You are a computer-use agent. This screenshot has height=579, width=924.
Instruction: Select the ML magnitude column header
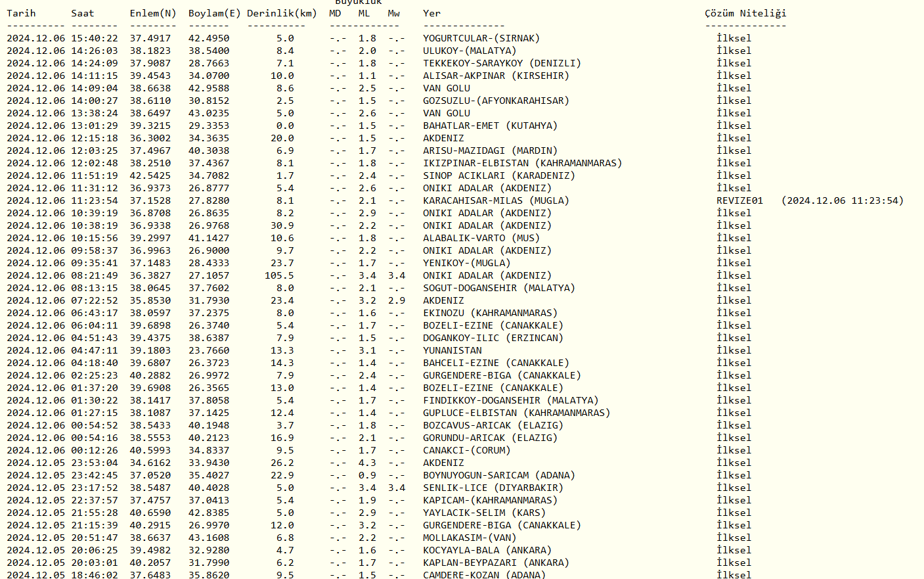point(364,13)
